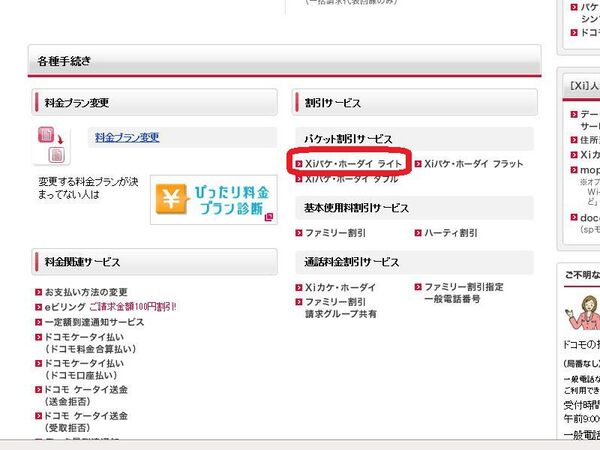The image size is (600, 450).
Task: Click arrow icon beside Xiカケ・ホーダイ
Action: point(299,287)
